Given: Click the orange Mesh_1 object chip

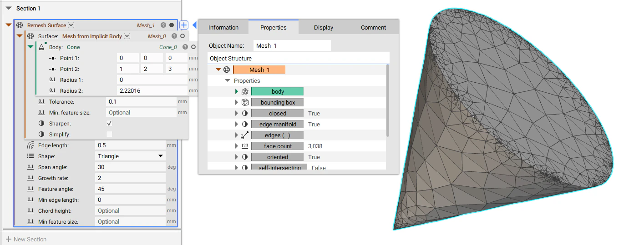Looking at the screenshot, I should click(259, 70).
